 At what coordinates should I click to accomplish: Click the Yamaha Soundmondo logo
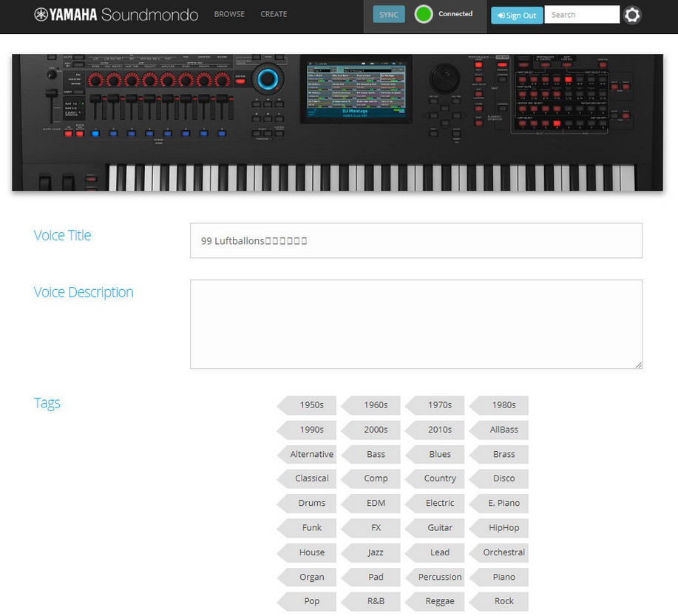point(116,14)
